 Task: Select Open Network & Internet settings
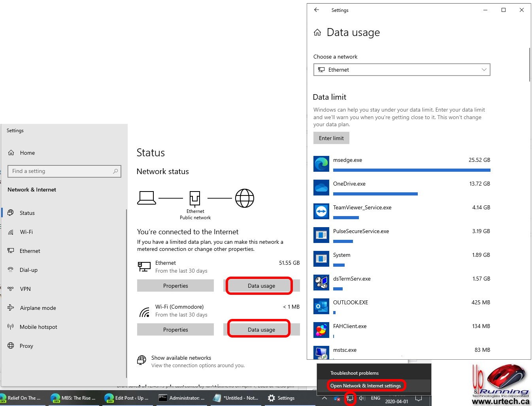(366, 386)
